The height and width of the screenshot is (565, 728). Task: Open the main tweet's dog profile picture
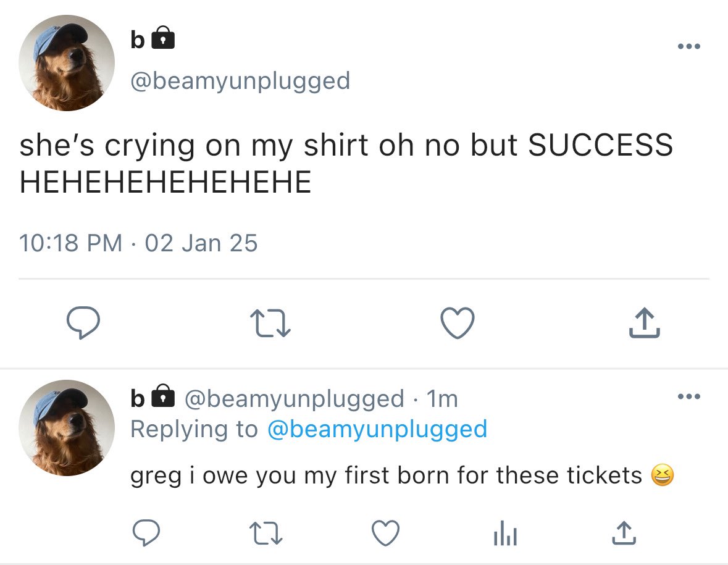[67, 62]
